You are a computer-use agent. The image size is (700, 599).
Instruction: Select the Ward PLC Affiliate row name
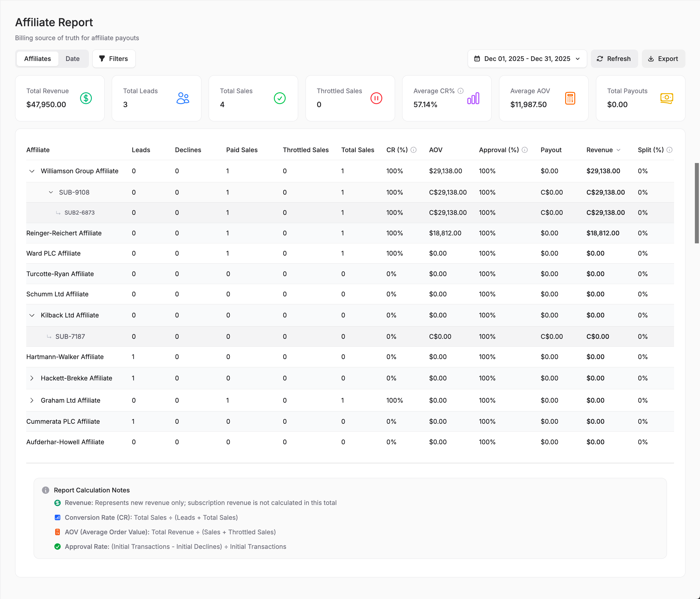53,253
